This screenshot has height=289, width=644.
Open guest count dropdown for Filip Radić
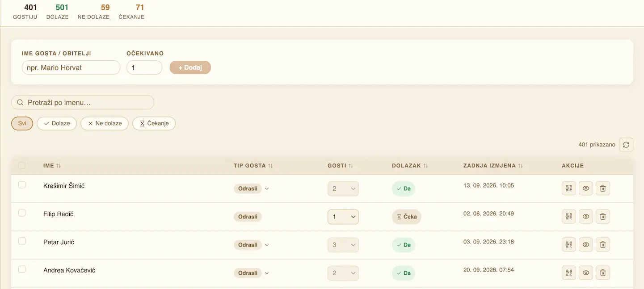[x=343, y=217]
